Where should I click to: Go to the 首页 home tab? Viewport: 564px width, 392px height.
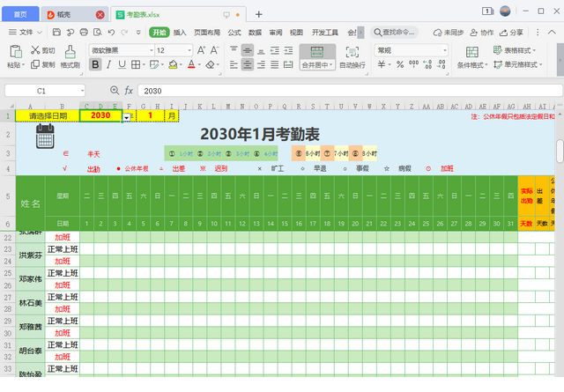click(20, 14)
